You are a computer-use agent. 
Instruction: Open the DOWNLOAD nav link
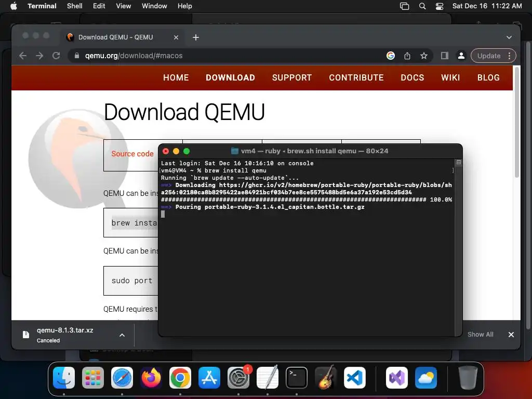tap(230, 78)
